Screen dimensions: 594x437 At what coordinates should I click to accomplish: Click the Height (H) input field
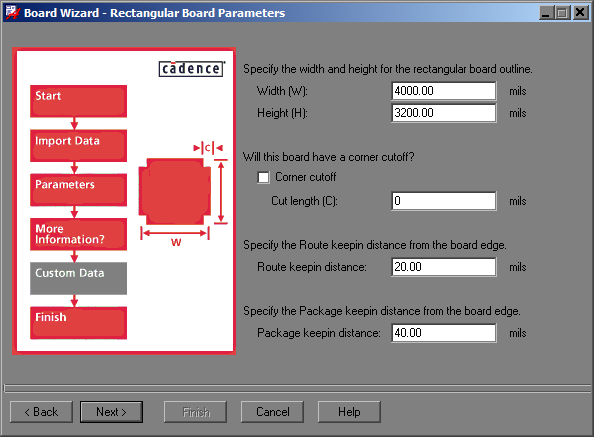click(x=444, y=113)
